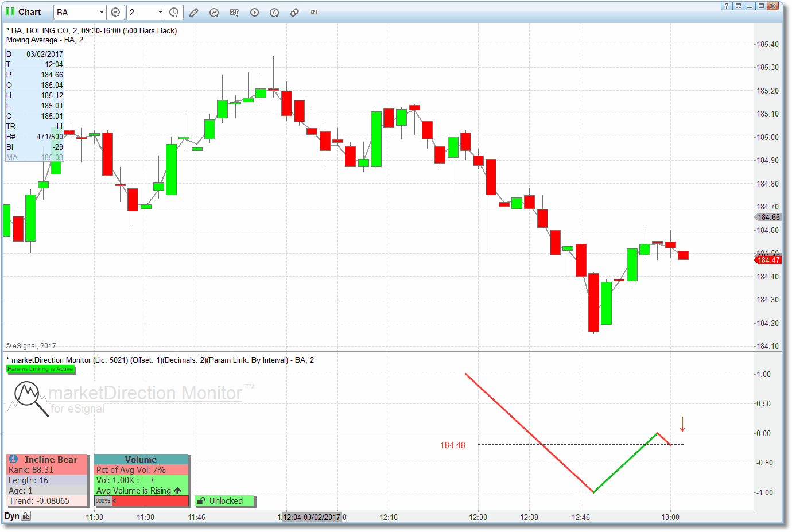Open the window options dropdown icon

pyautogui.click(x=739, y=6)
